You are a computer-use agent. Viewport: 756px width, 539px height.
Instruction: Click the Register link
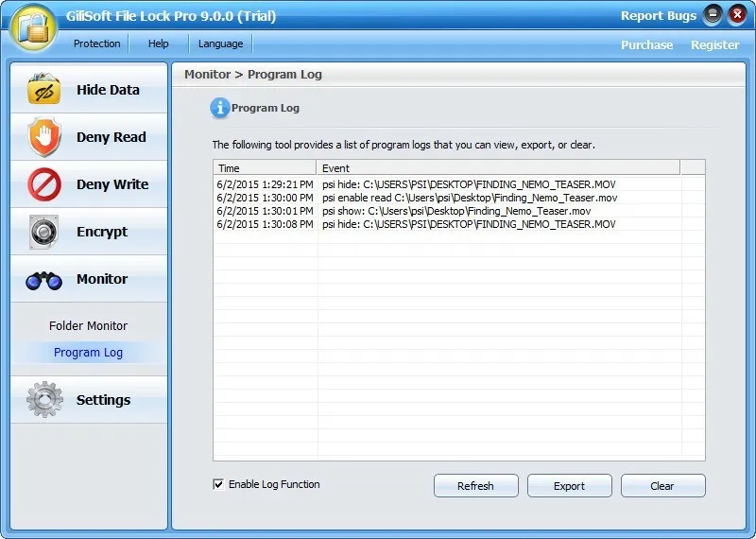point(714,44)
